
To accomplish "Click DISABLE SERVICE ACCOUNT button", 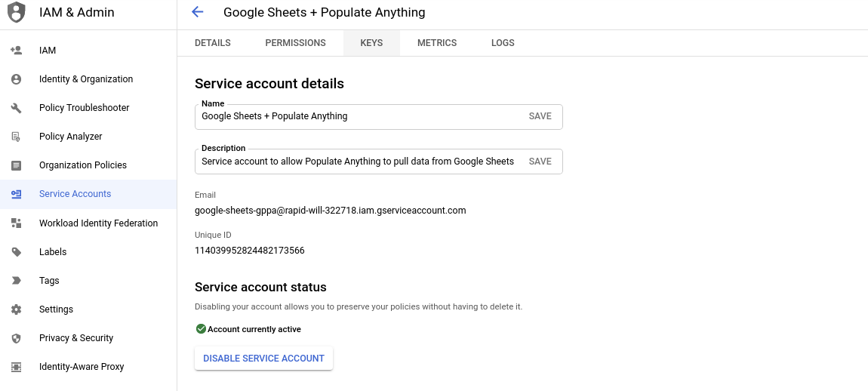I will coord(263,359).
